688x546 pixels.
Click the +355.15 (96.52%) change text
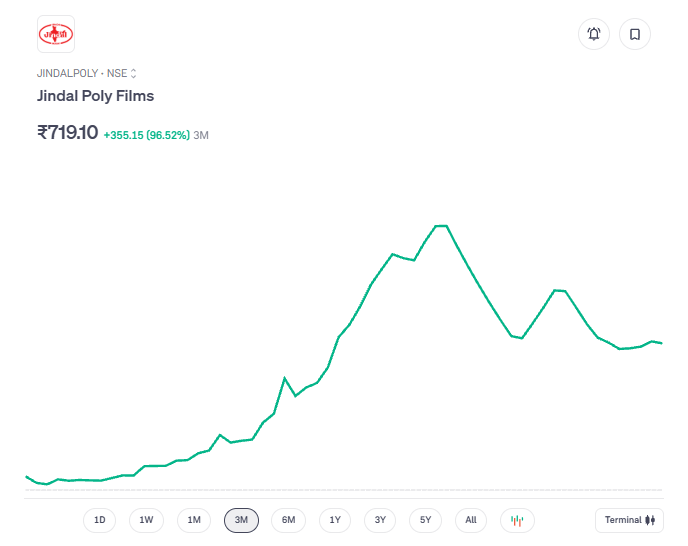(146, 134)
